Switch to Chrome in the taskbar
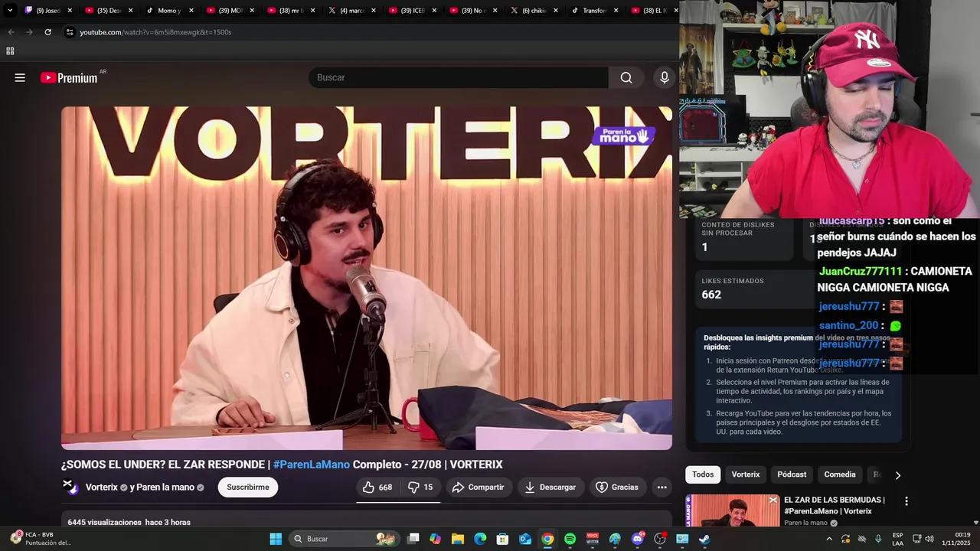 pos(547,539)
